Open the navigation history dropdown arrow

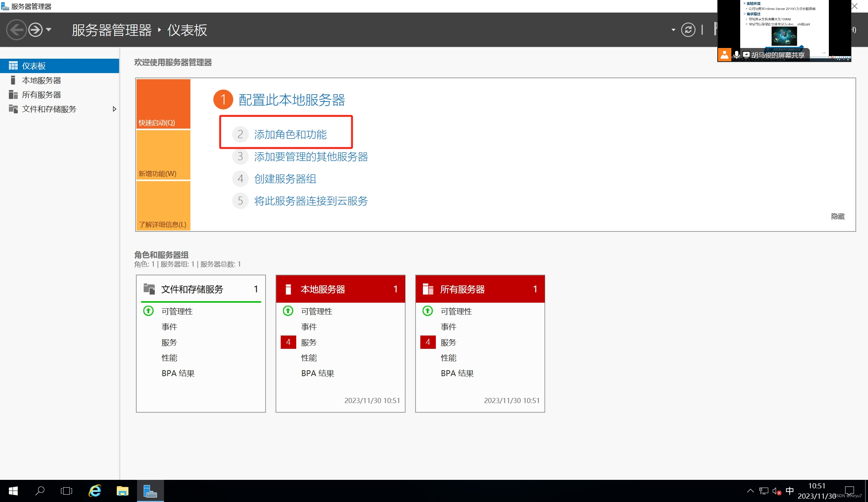tap(49, 30)
